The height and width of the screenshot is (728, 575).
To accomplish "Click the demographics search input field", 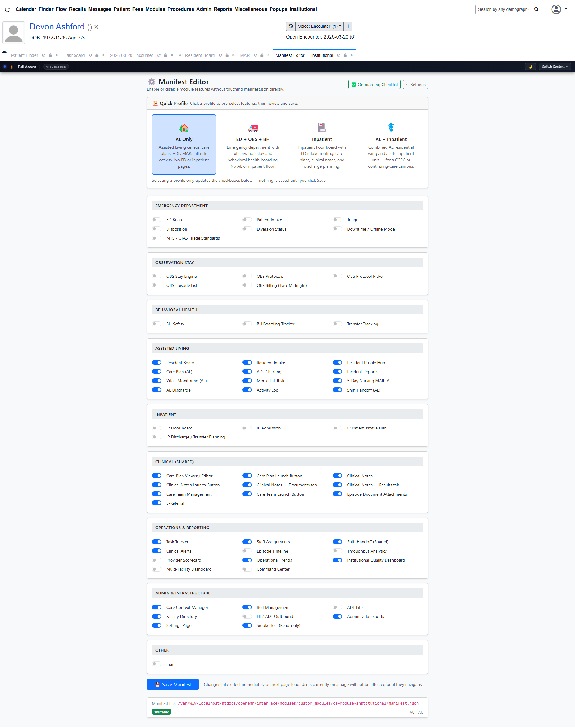I will point(503,9).
